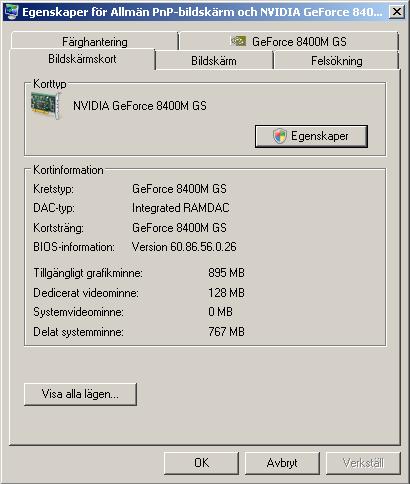Open the Felsökning tab
The image size is (410, 484).
(337, 61)
